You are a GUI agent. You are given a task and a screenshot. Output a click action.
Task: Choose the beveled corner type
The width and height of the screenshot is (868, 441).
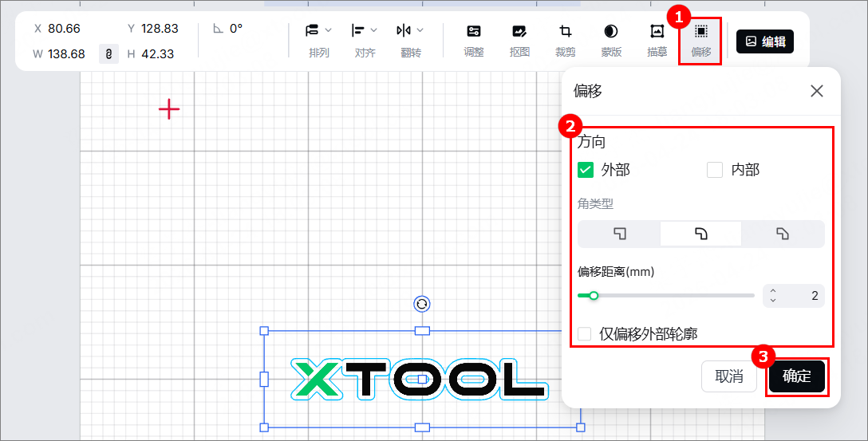pyautogui.click(x=782, y=234)
